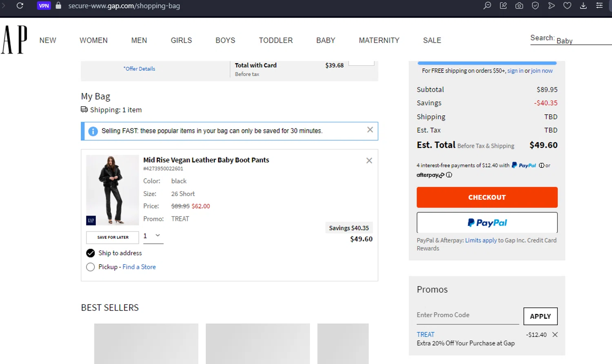The width and height of the screenshot is (612, 364).
Task: Reload the page with the browser refresh icon
Action: point(20,6)
